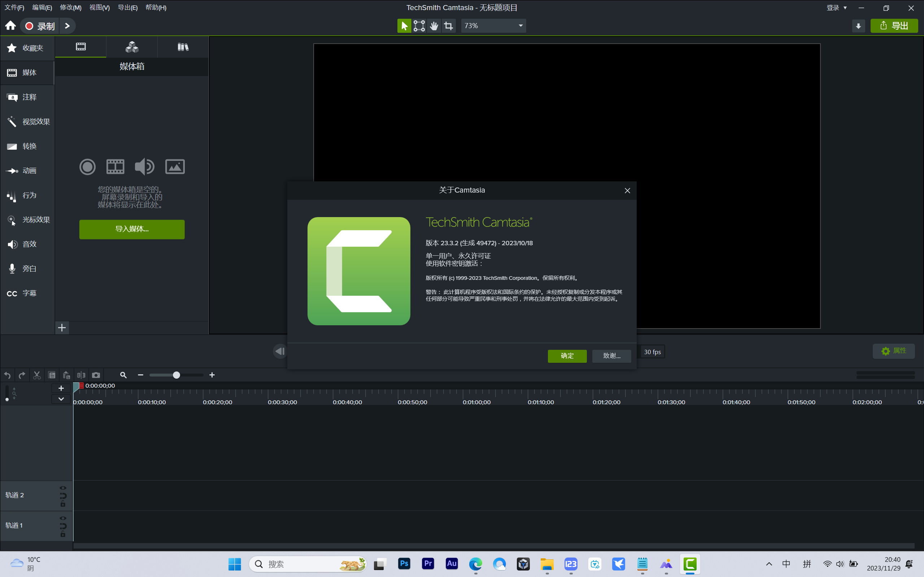Click the split clip icon on timeline toolbar
The width and height of the screenshot is (924, 577).
(81, 375)
